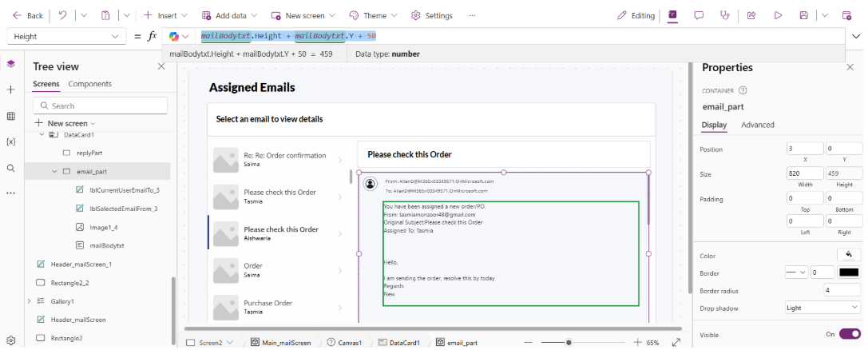Click the Fit to window arrows icon
This screenshot has height=350, width=868.
coord(676,343)
